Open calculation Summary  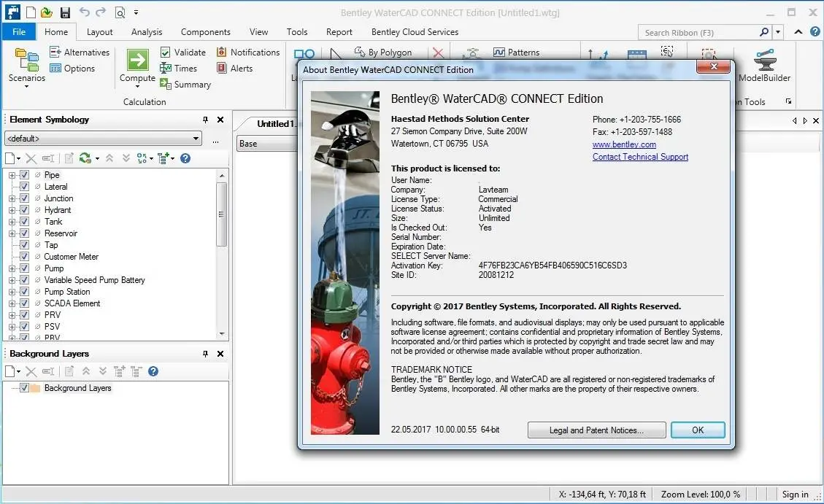[185, 84]
